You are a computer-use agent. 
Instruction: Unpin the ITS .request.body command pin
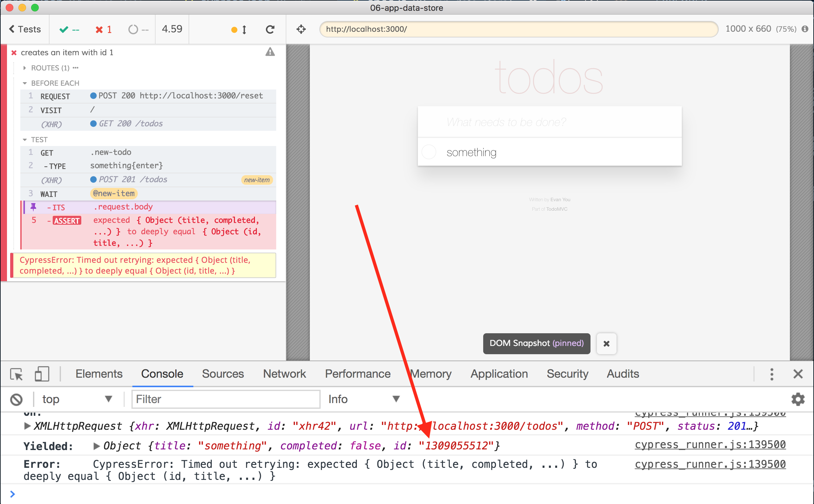click(33, 207)
